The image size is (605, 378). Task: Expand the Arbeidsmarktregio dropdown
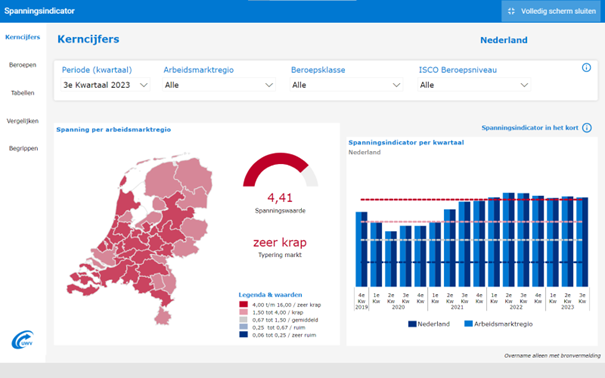point(219,85)
